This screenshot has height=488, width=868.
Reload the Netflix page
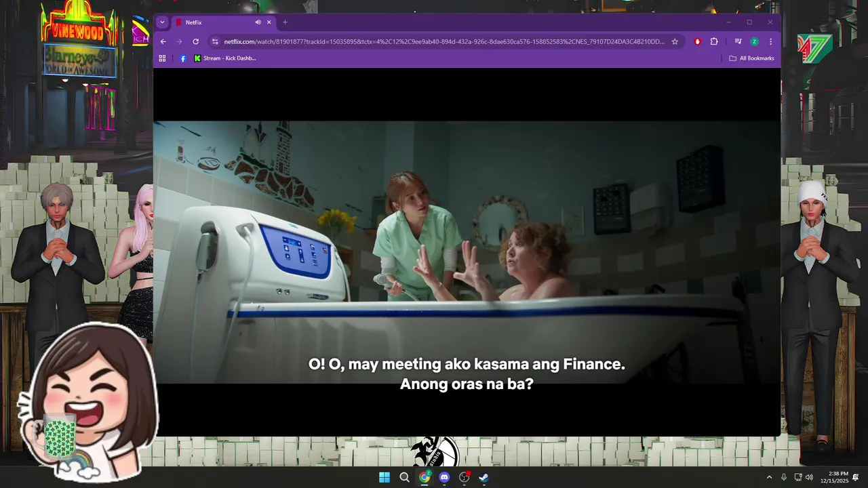click(x=196, y=41)
